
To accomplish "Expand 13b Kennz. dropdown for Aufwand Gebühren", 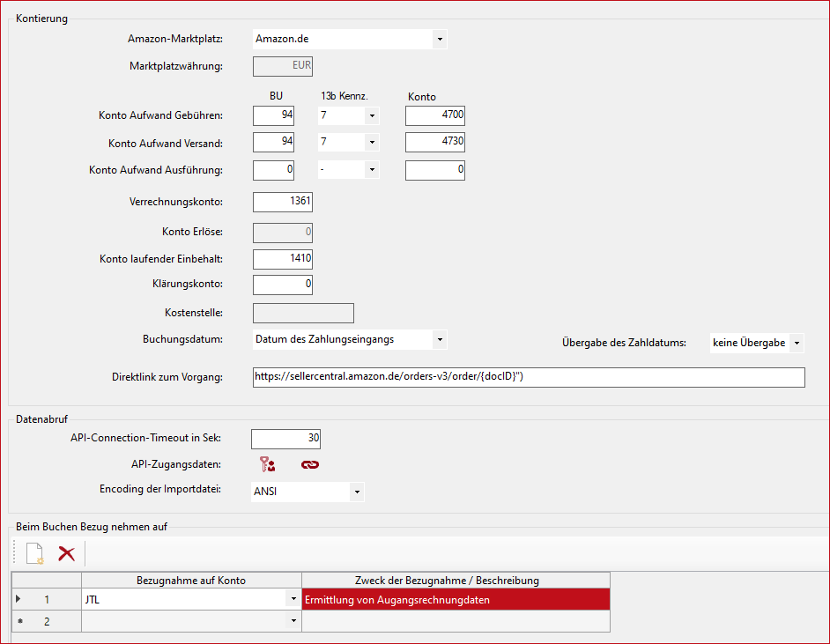I will (x=372, y=115).
